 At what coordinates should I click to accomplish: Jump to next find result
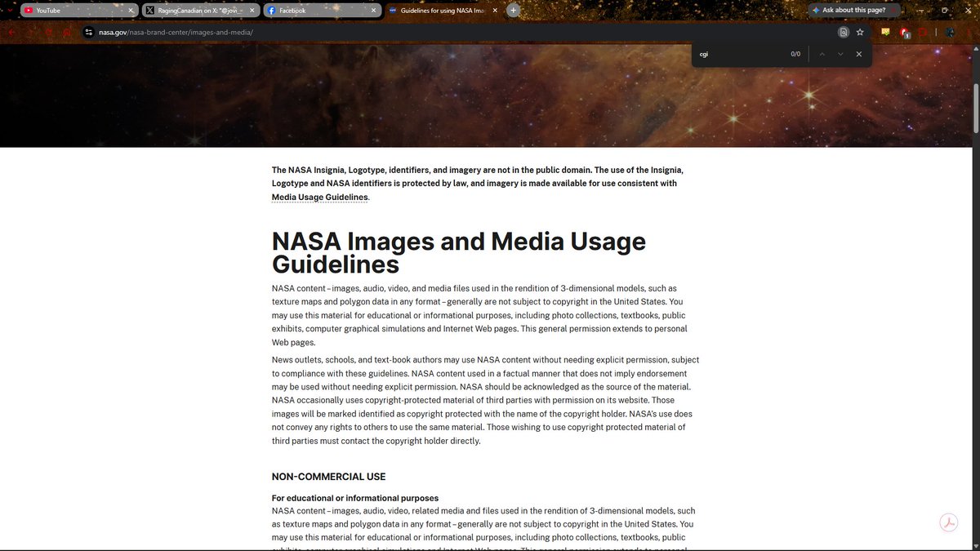[x=840, y=54]
